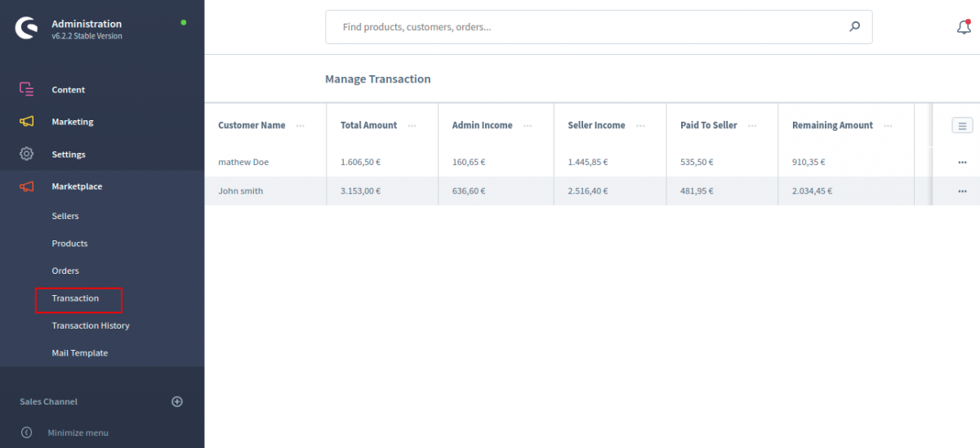Go to Products submenu

69,244
